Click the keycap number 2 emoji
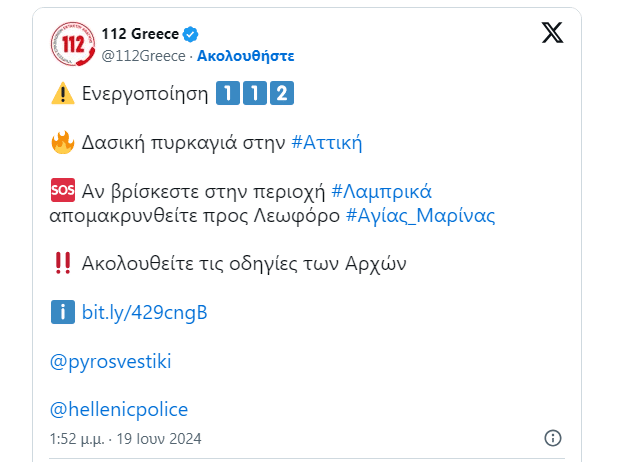Image resolution: width=628 pixels, height=462 pixels. (282, 93)
